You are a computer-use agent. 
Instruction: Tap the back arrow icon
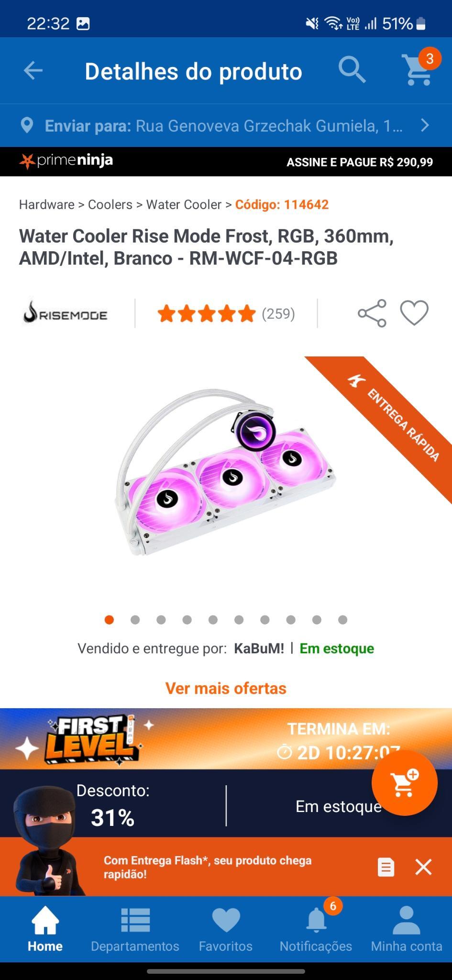[33, 71]
